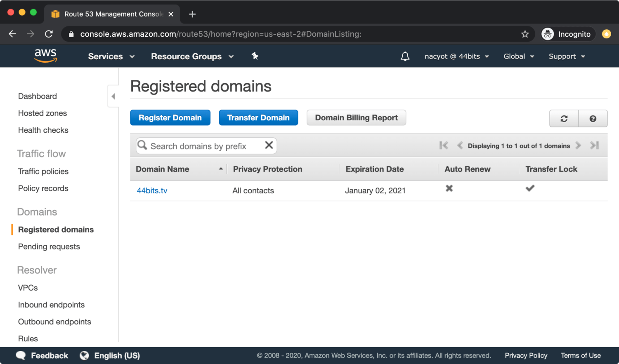Refresh the registered domains list
Viewport: 619px width, 364px height.
[564, 118]
